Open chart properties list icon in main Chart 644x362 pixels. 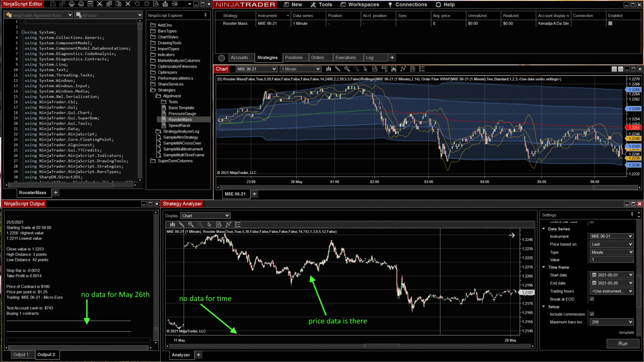422,69
